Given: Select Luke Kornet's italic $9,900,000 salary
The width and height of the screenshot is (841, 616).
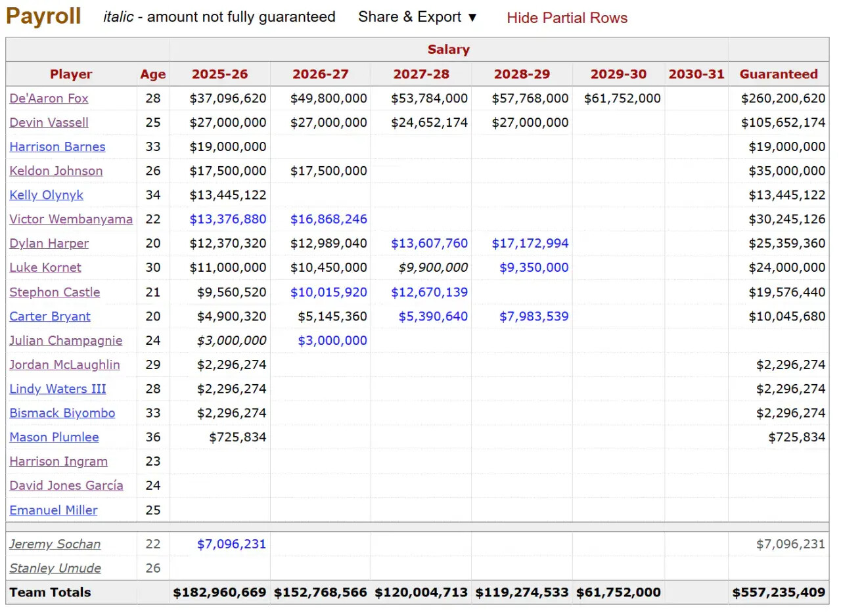Looking at the screenshot, I should pos(434,268).
